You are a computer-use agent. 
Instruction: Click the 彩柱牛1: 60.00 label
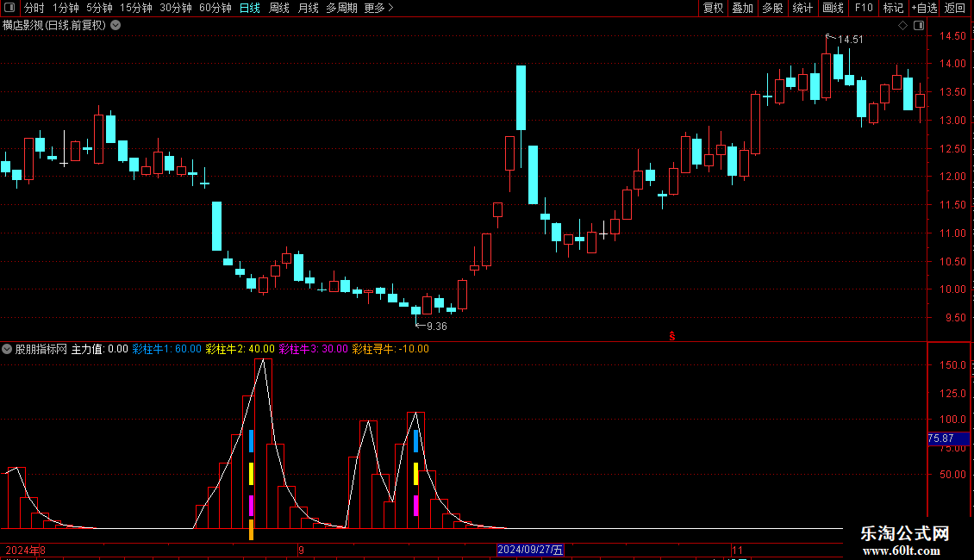point(166,349)
